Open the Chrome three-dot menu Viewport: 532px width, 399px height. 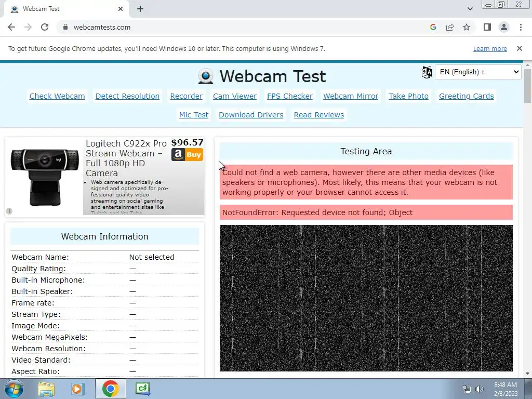pyautogui.click(x=521, y=27)
